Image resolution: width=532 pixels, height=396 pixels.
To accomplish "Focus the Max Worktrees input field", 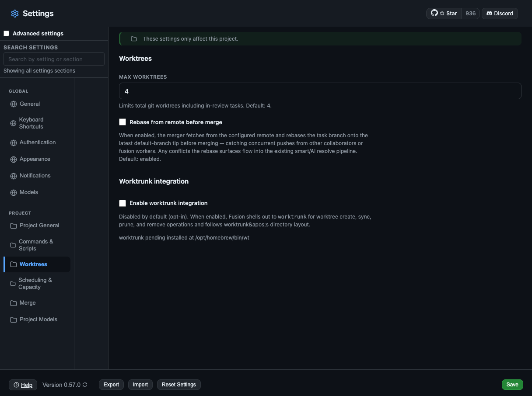I will [320, 91].
